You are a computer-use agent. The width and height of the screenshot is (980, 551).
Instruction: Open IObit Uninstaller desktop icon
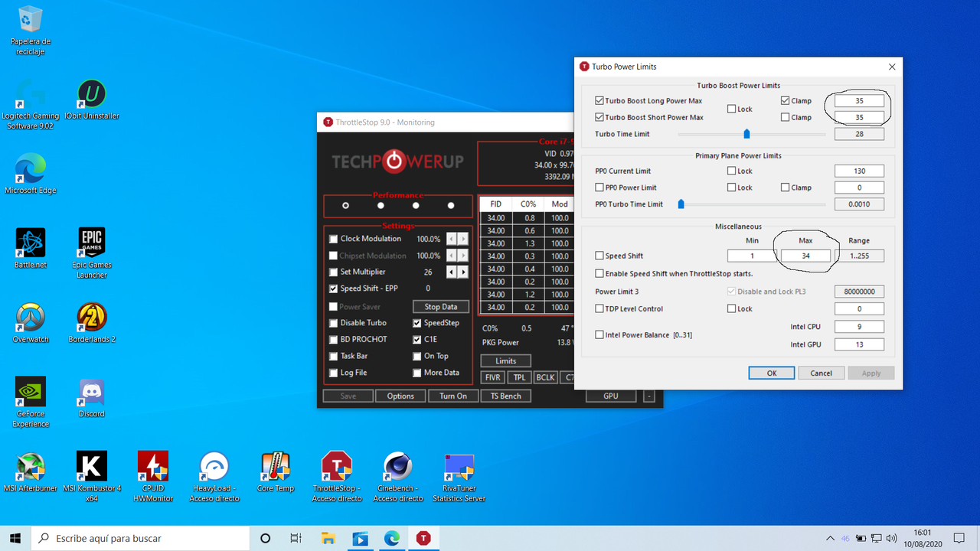[x=92, y=100]
